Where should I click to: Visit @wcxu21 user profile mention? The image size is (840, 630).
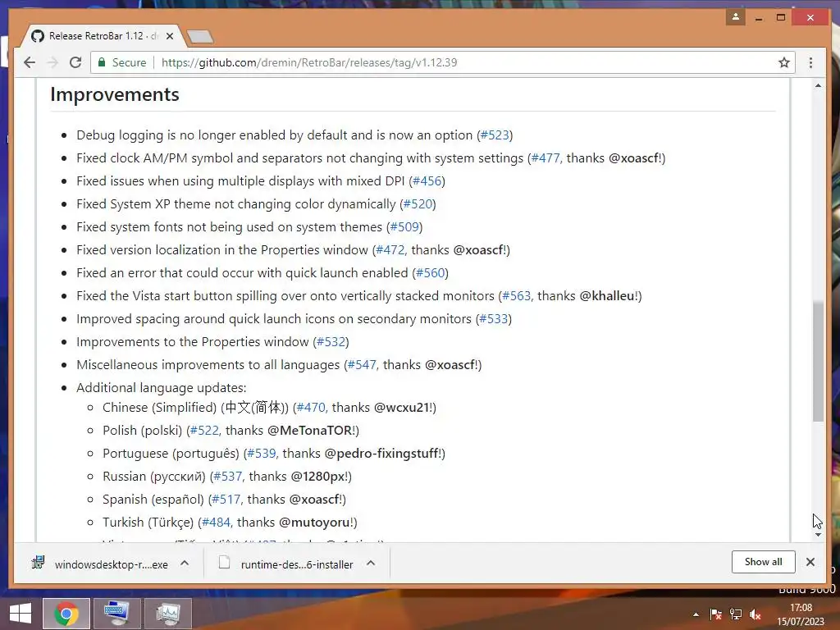pos(401,408)
